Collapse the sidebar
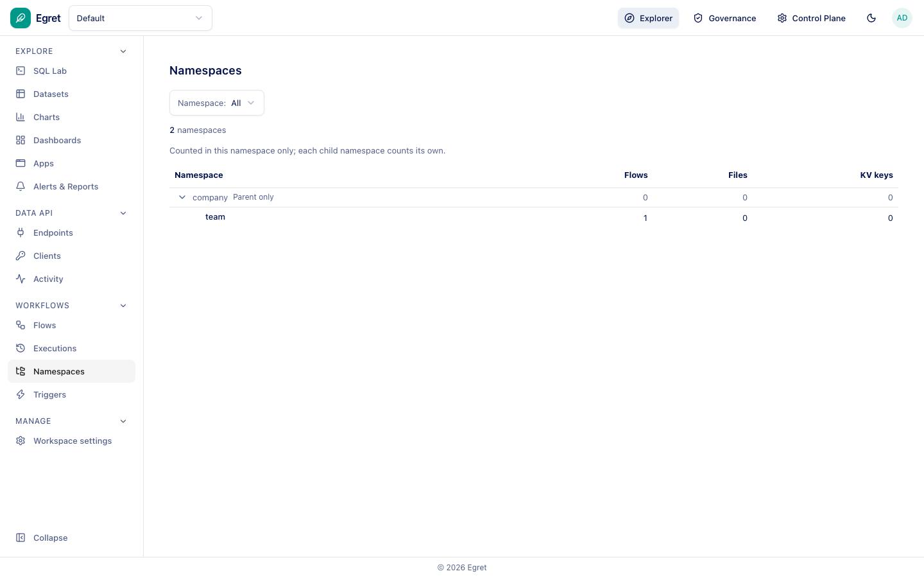Screen dimensions: 924x578 [71, 538]
